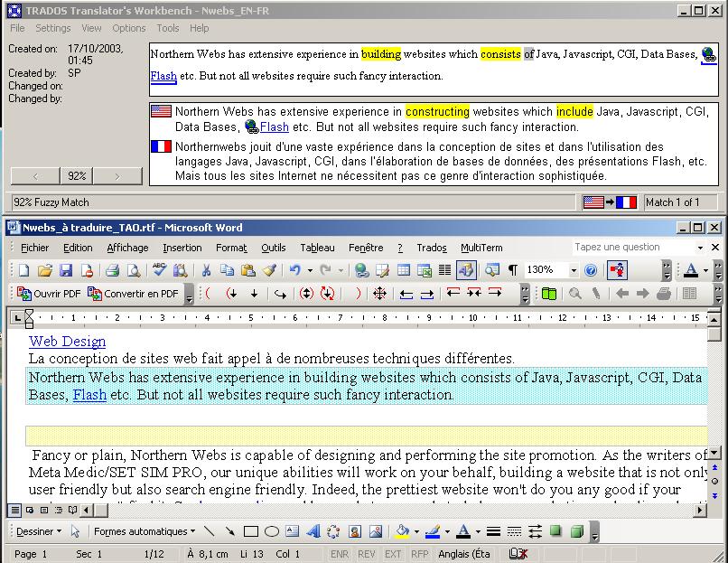Click the Save icon in Word toolbar
The width and height of the screenshot is (728, 563).
tap(65, 270)
